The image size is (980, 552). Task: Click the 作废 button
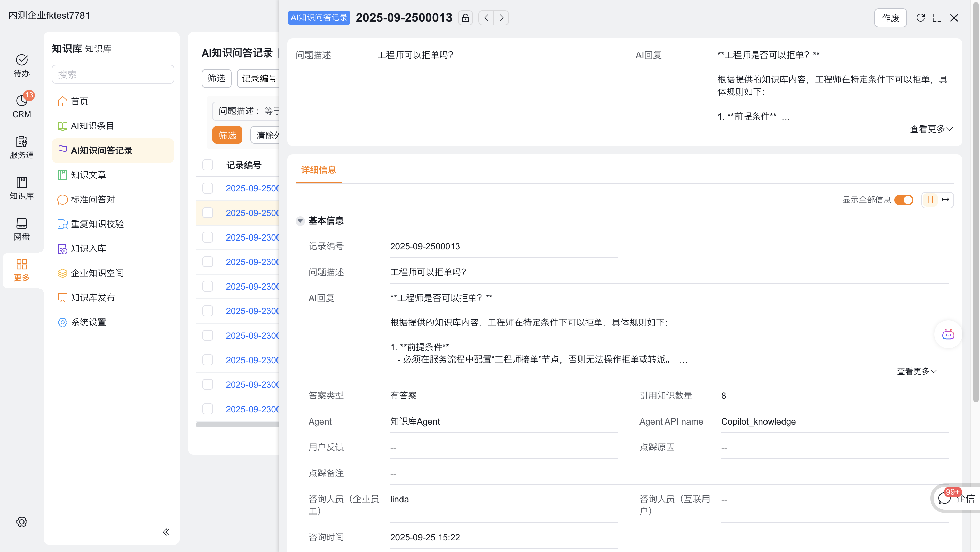pyautogui.click(x=890, y=18)
